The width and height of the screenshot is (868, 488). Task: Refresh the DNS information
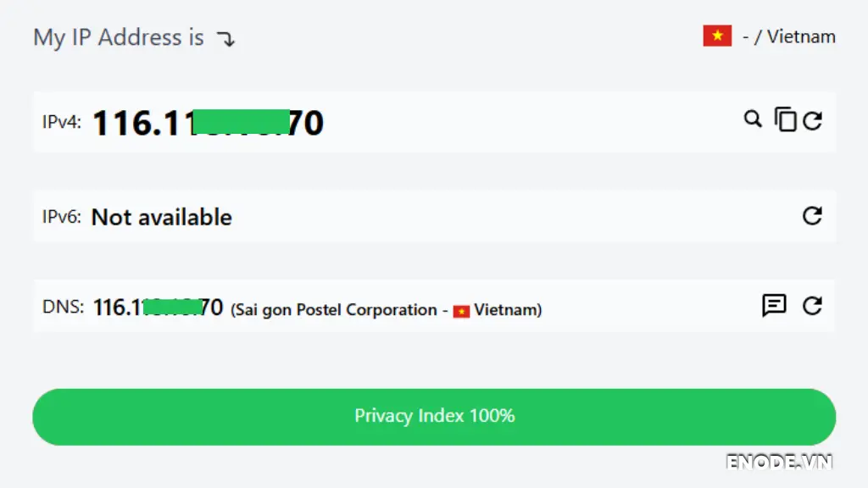pyautogui.click(x=813, y=307)
